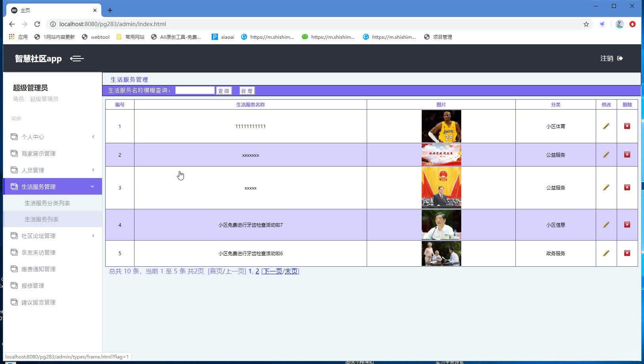Click the delete icon for 小区免费进行牙齿检查活动啦6

coord(627,253)
